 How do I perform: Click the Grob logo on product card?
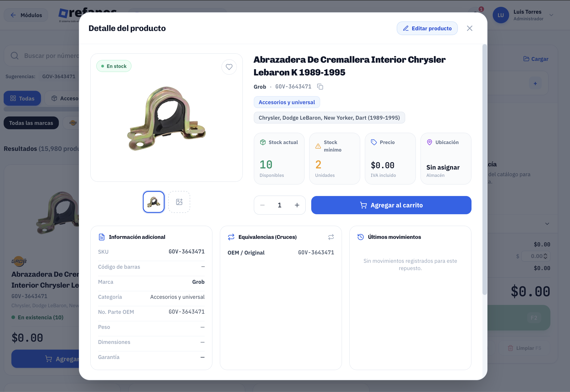click(19, 261)
